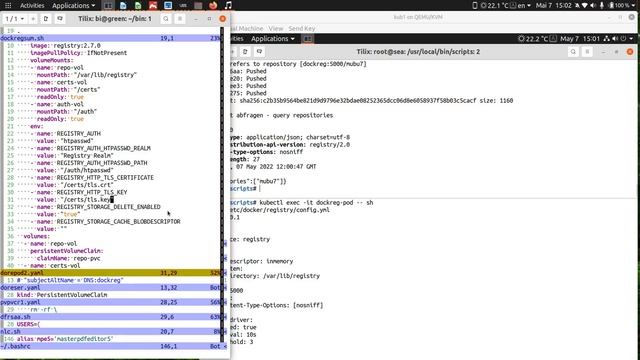
Task: Click notifications icon in root@sea Tilix window
Action: coord(259,52)
